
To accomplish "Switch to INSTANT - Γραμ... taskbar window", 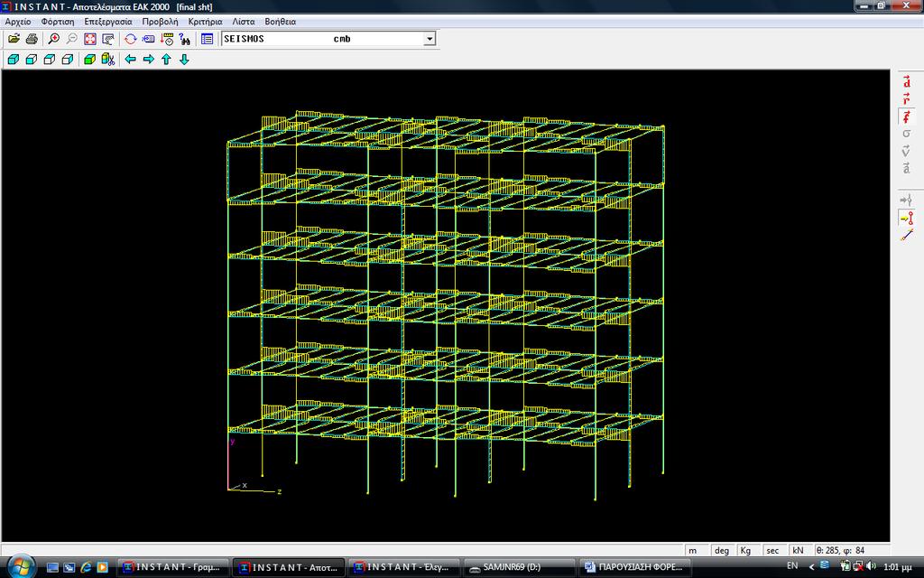I will [172, 567].
